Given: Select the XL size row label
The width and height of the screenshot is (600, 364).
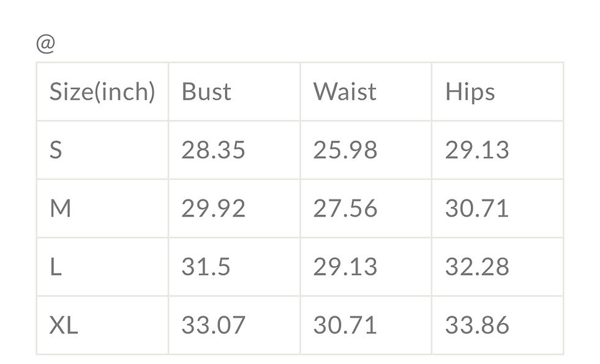Looking at the screenshot, I should coord(64,325).
